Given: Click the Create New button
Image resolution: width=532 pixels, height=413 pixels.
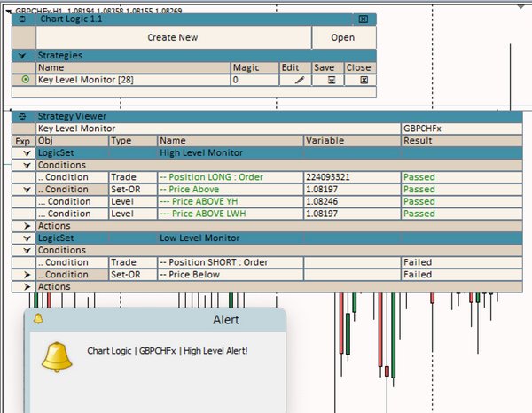Looking at the screenshot, I should click(173, 37).
